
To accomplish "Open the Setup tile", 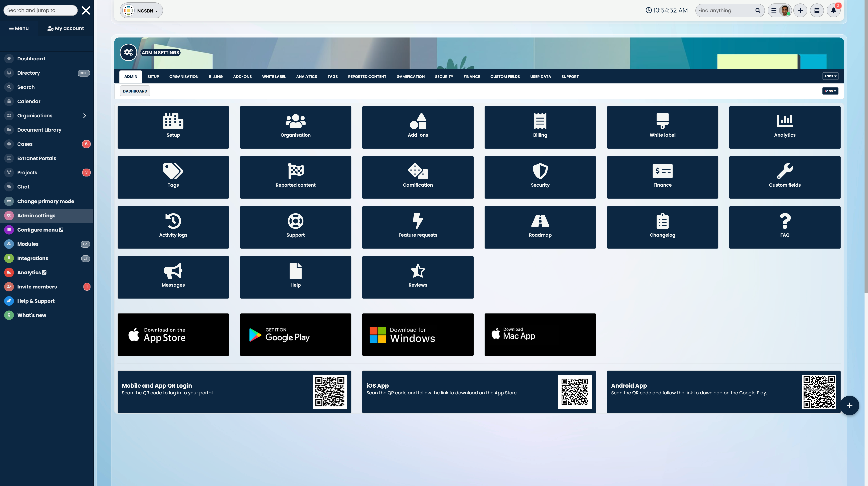I will (173, 127).
